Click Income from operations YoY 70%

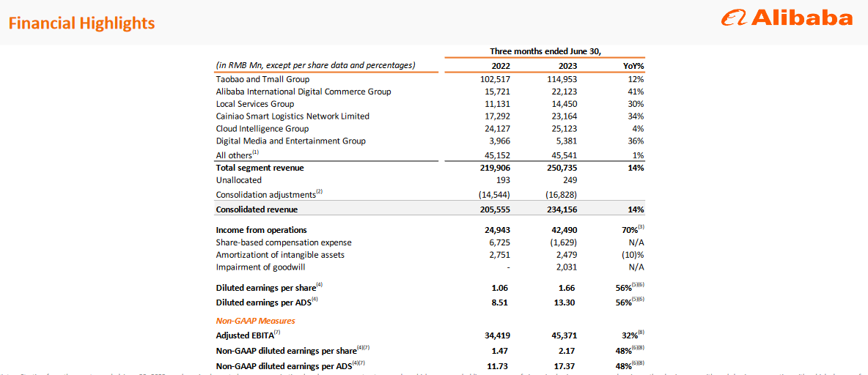point(634,229)
